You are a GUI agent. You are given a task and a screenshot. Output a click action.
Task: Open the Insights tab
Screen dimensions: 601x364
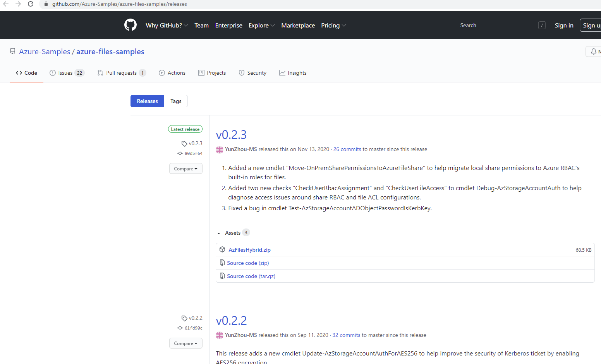293,73
